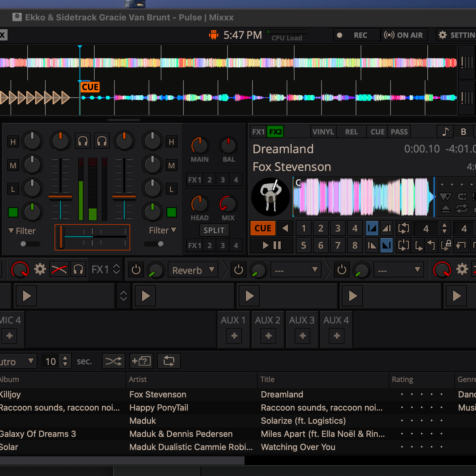Enable ON AIR broadcasting

click(x=404, y=35)
